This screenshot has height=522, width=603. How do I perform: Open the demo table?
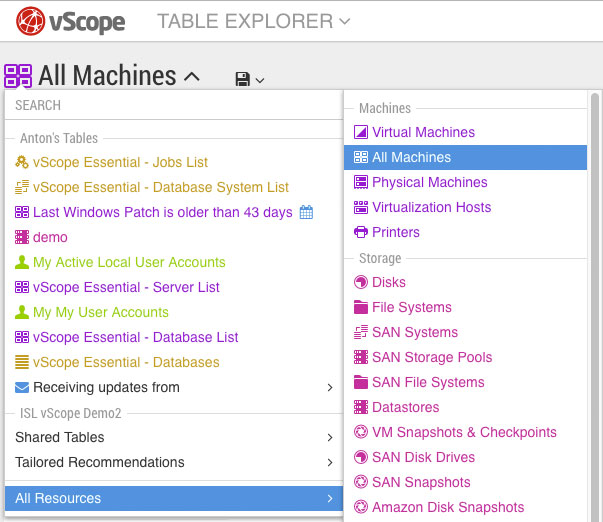[50, 237]
